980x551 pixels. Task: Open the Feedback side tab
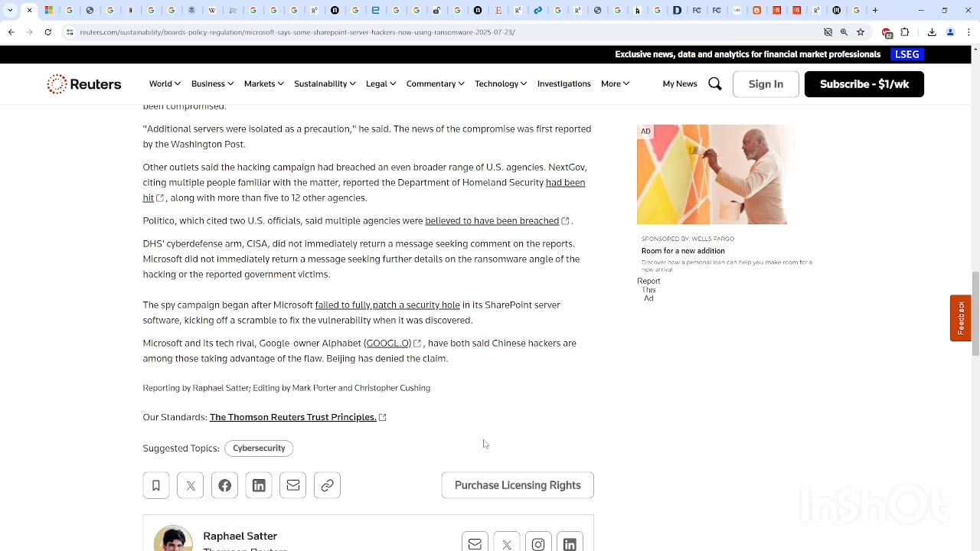961,318
